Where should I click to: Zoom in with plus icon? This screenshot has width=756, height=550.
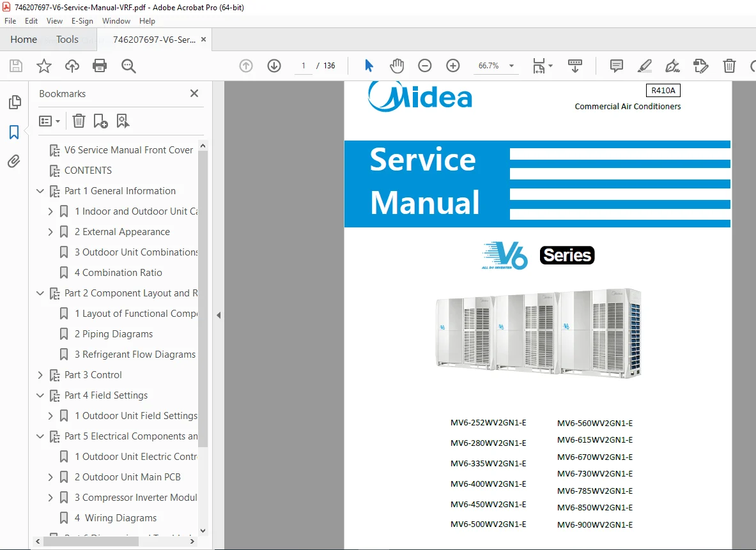click(x=452, y=66)
